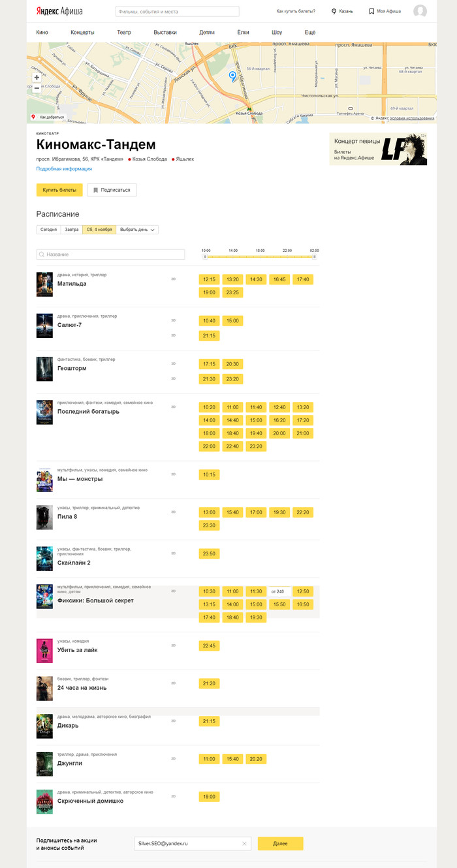This screenshot has height=868, width=457.
Task: Switch schedule to Завтра
Action: point(71,230)
